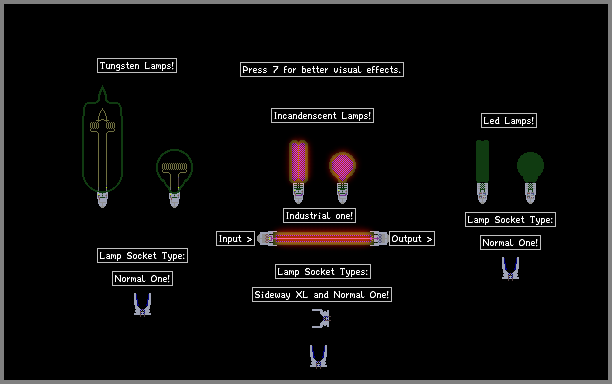
Task: Click the socket under Tungsten's Normal One
Action: click(x=142, y=304)
